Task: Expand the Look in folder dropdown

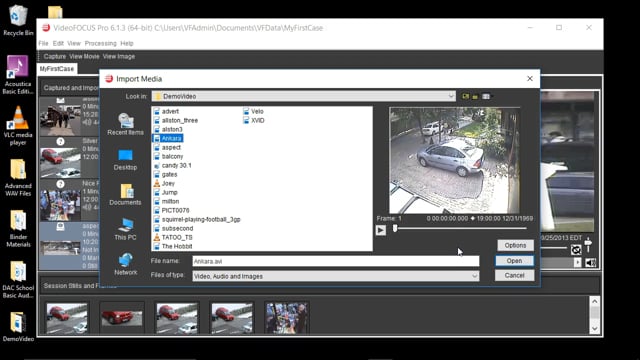Action: click(451, 96)
